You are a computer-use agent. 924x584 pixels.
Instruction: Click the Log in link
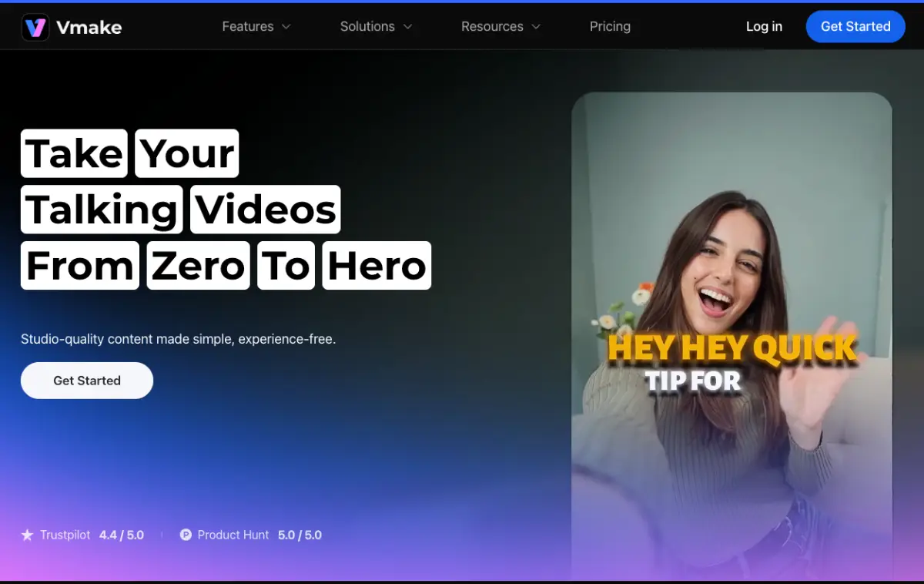[764, 26]
